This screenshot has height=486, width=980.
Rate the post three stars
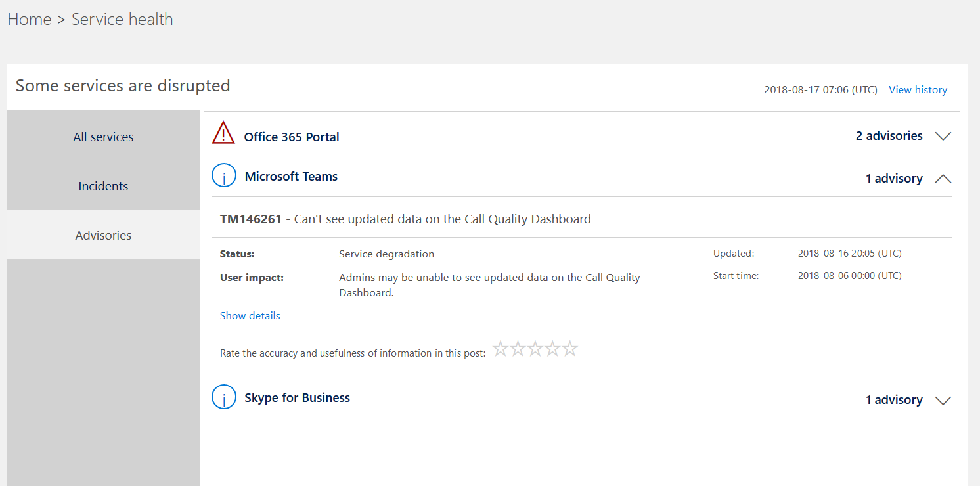(x=535, y=349)
